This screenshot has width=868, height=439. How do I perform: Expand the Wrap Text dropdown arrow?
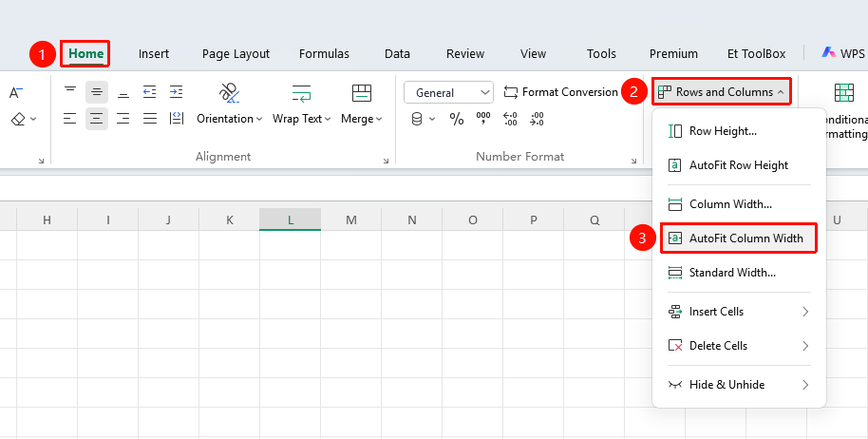click(328, 119)
